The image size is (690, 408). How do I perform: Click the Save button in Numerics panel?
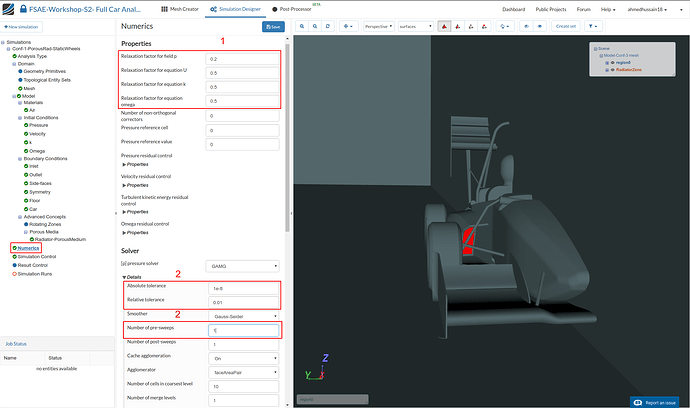click(271, 27)
